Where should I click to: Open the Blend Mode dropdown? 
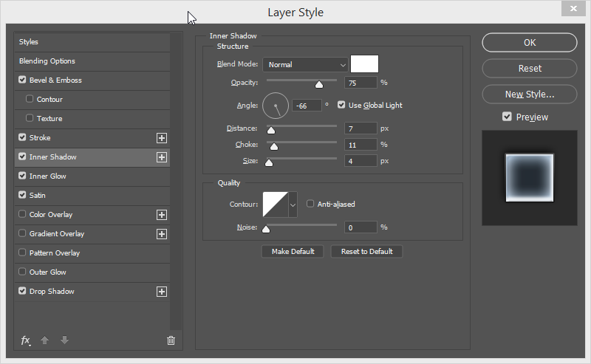305,65
